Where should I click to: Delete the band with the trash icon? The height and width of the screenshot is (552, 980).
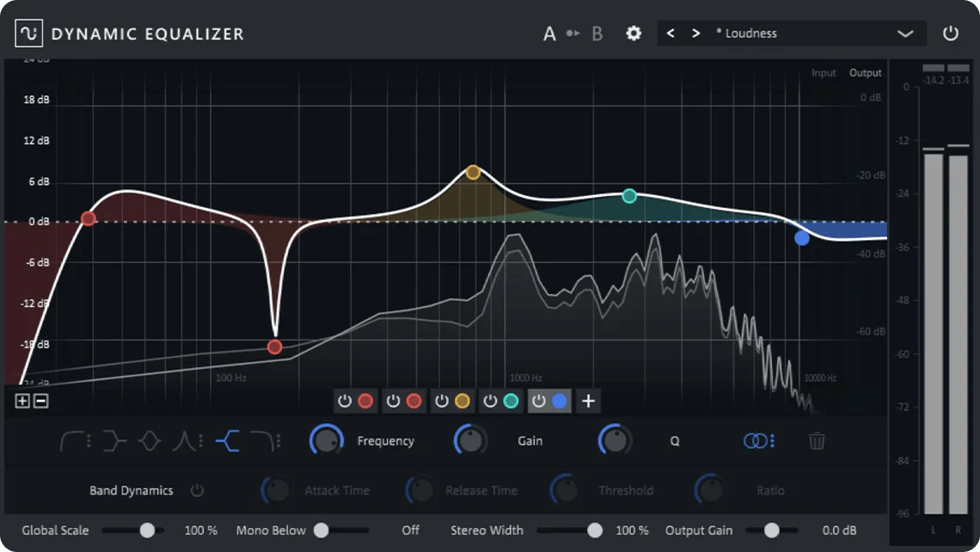817,441
